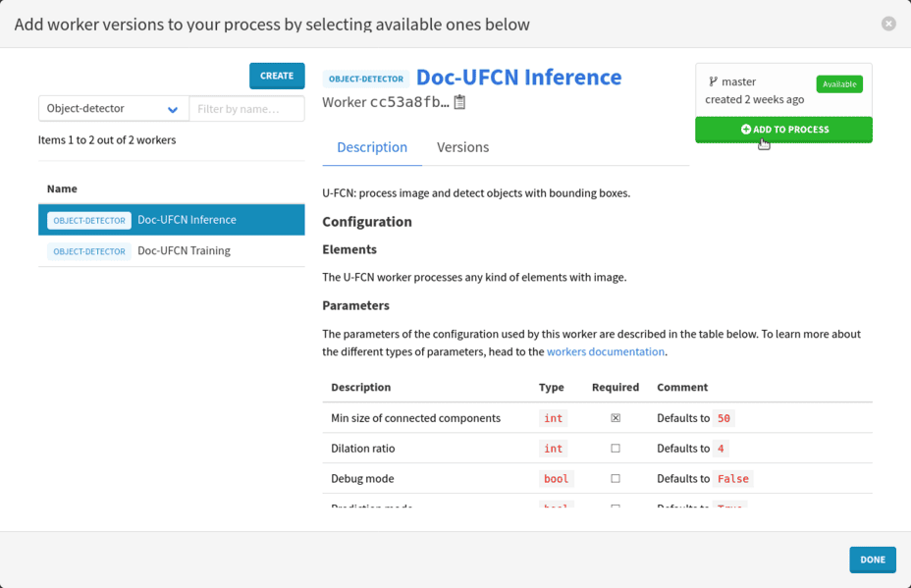Toggle Required checkbox for Min size row
Viewport: 911px width, 588px height.
point(616,418)
